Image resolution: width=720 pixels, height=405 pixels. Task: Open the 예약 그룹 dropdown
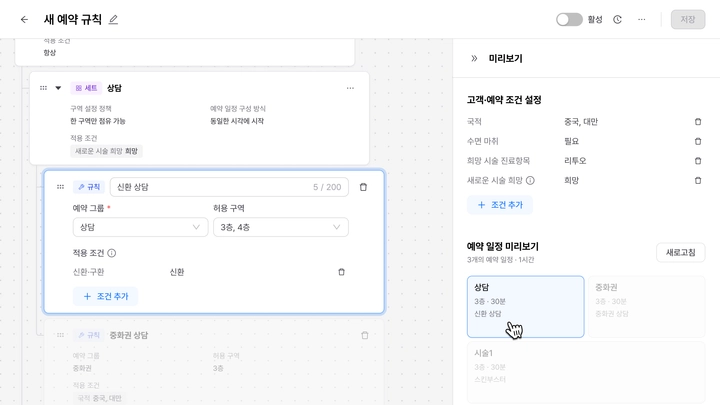[x=140, y=227]
